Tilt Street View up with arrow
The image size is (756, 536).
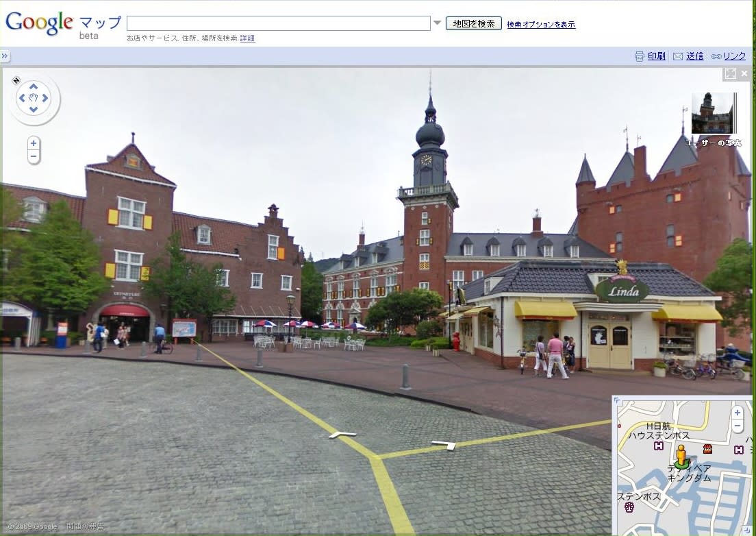pyautogui.click(x=34, y=87)
